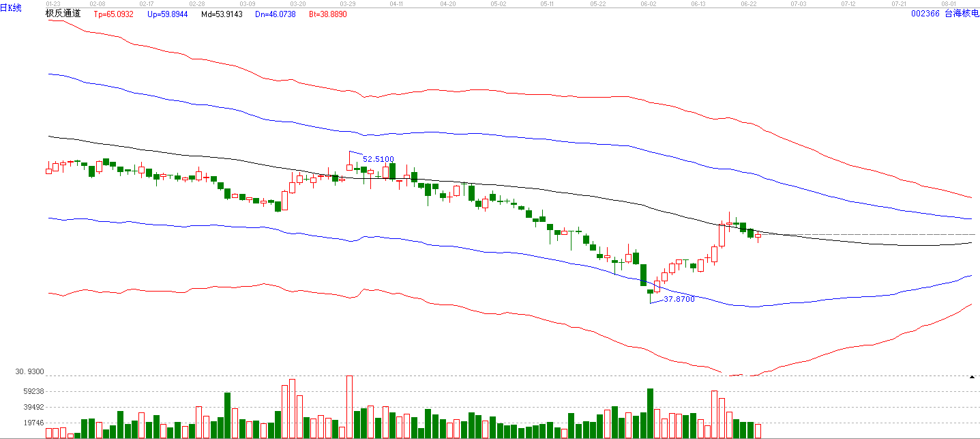Select the 03-20 date on time axis
Image resolution: width=980 pixels, height=439 pixels.
(x=297, y=3)
